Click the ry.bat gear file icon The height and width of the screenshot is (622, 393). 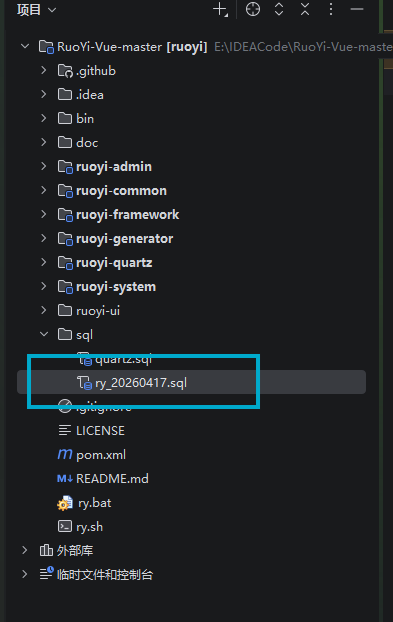pyautogui.click(x=65, y=503)
